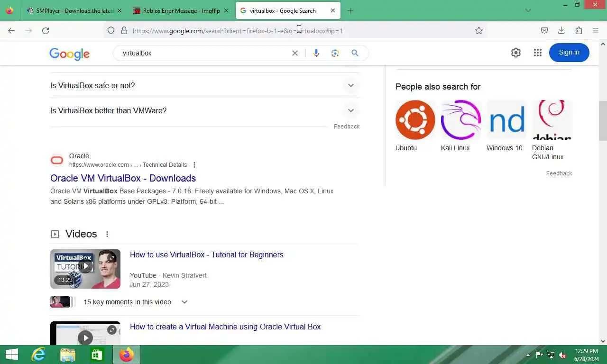
Task: Open the site security padlock icon
Action: pos(124,30)
